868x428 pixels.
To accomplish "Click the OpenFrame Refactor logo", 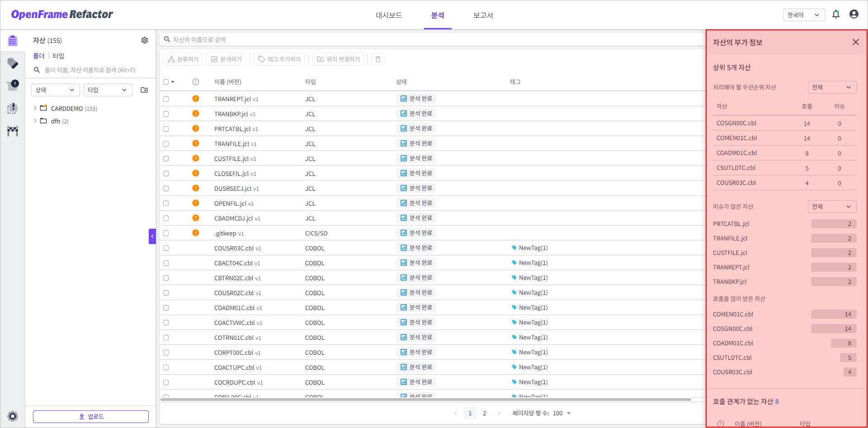I will coord(62,14).
